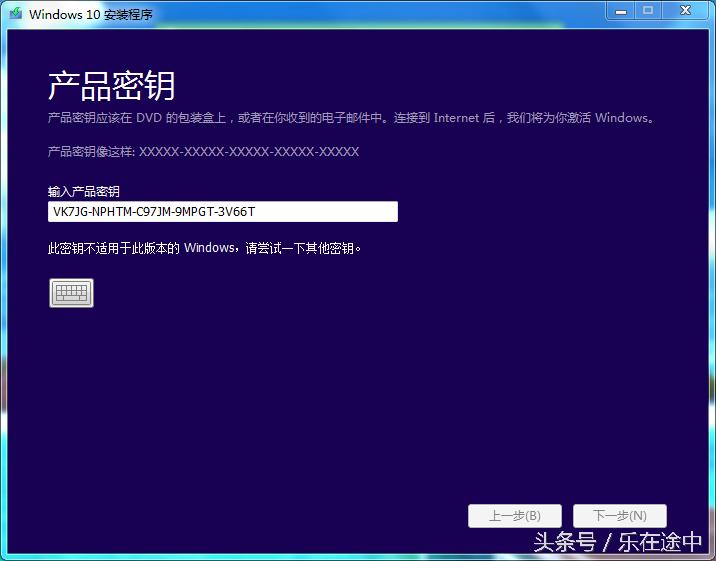Open the on-screen keyboard icon

point(71,293)
